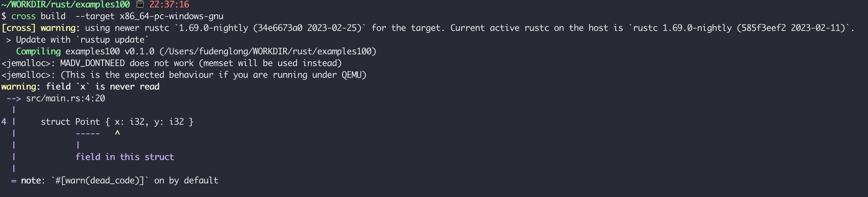Screen dimensions: 868x197
Task: Click the "struct Point" code text
Action: 70,122
